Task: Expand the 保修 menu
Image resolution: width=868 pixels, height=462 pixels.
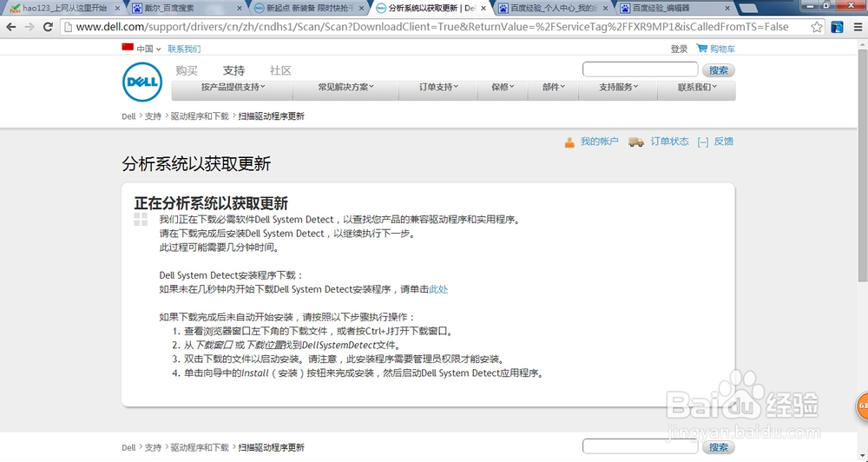Action: coord(503,87)
